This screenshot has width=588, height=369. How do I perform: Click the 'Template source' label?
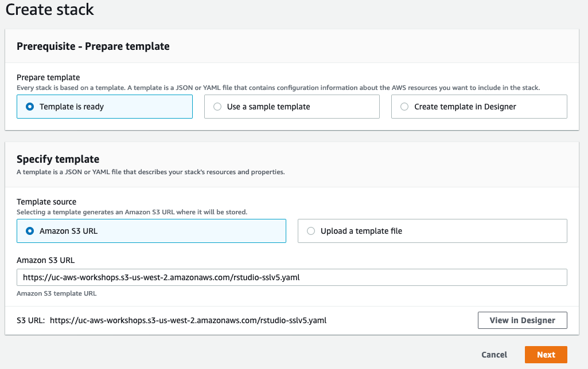46,202
